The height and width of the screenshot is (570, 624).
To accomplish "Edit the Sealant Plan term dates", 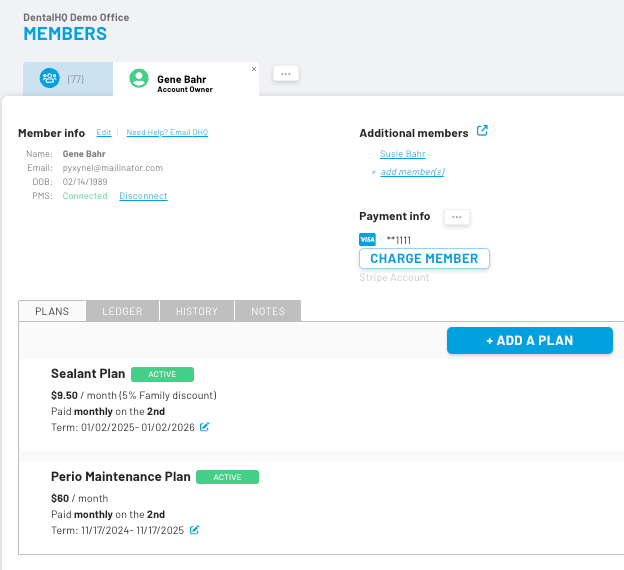I will point(205,427).
